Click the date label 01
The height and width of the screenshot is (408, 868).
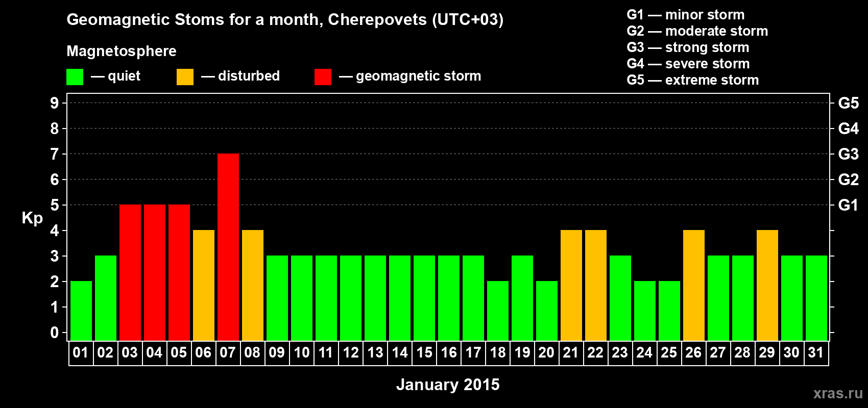click(81, 353)
